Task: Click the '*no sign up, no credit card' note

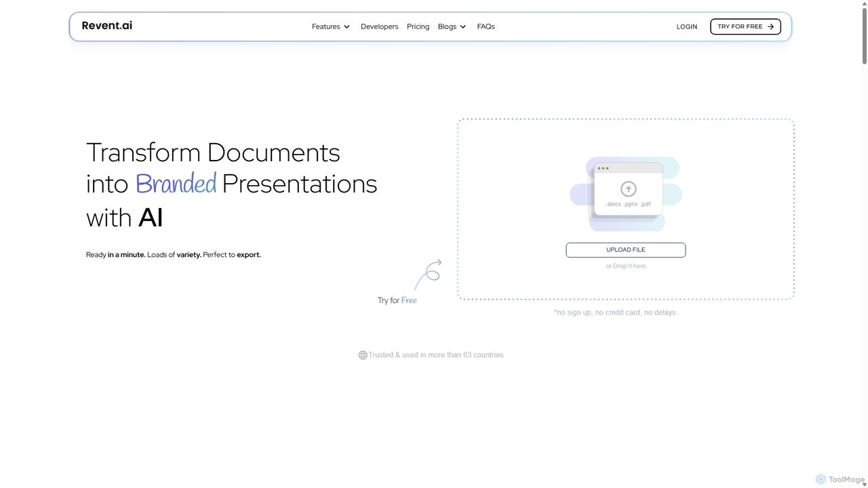Action: [616, 312]
